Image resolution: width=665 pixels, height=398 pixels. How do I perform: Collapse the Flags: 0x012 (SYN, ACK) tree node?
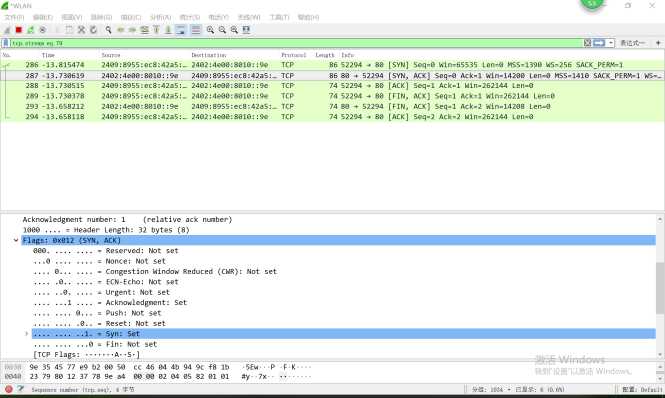point(16,240)
